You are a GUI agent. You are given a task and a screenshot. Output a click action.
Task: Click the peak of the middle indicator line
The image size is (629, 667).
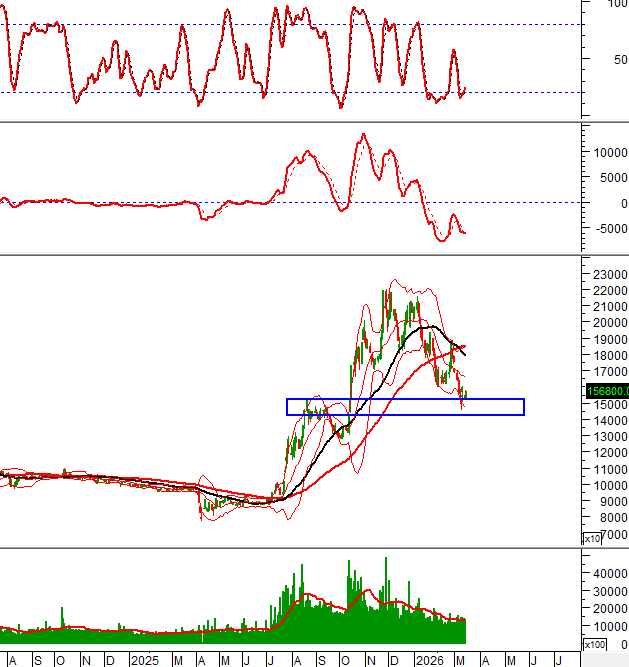(364, 135)
